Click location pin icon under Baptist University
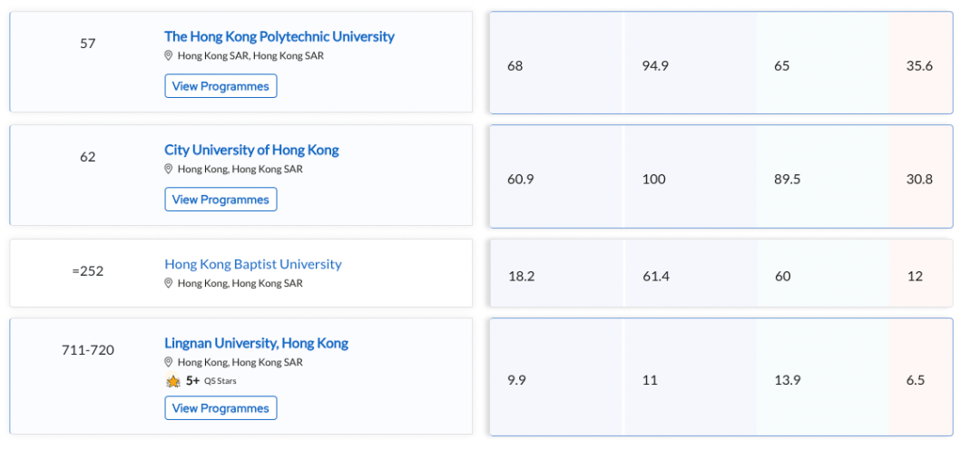980x450 pixels. (x=168, y=283)
